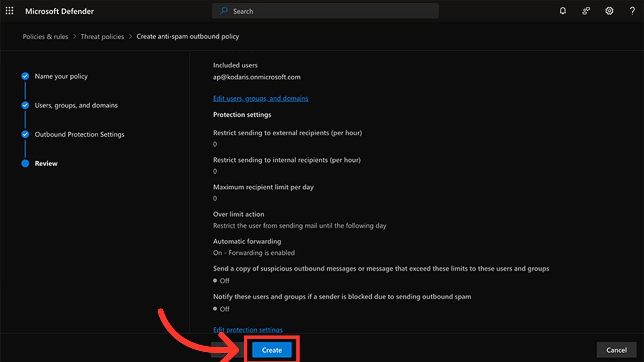Open the app launcher waffle icon
This screenshot has width=644, height=362.
(9, 11)
